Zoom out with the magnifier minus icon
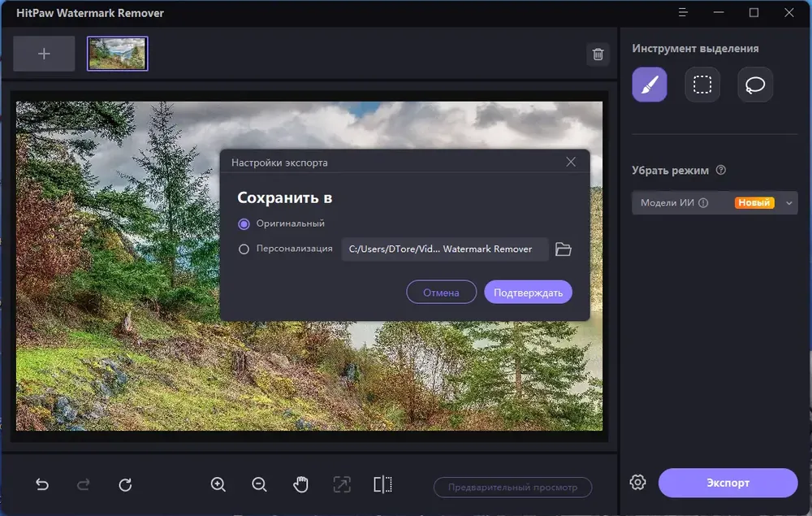The width and height of the screenshot is (812, 516). 259,485
